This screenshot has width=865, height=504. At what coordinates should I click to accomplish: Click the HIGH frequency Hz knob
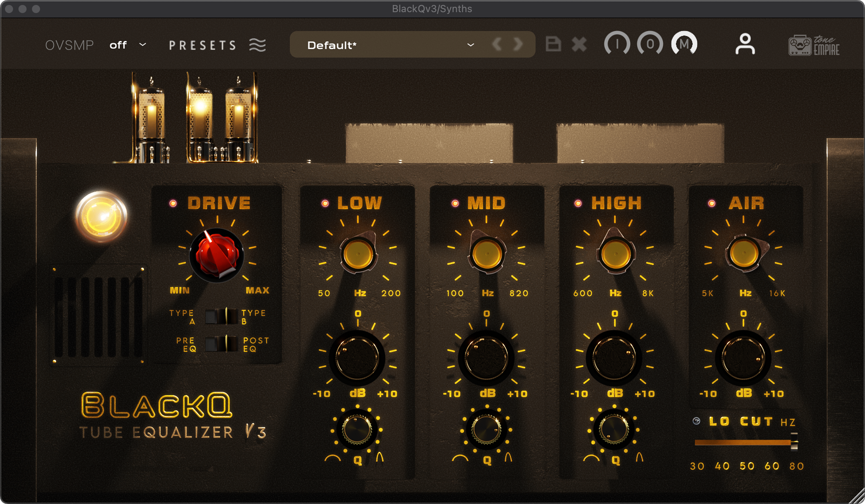(x=616, y=254)
